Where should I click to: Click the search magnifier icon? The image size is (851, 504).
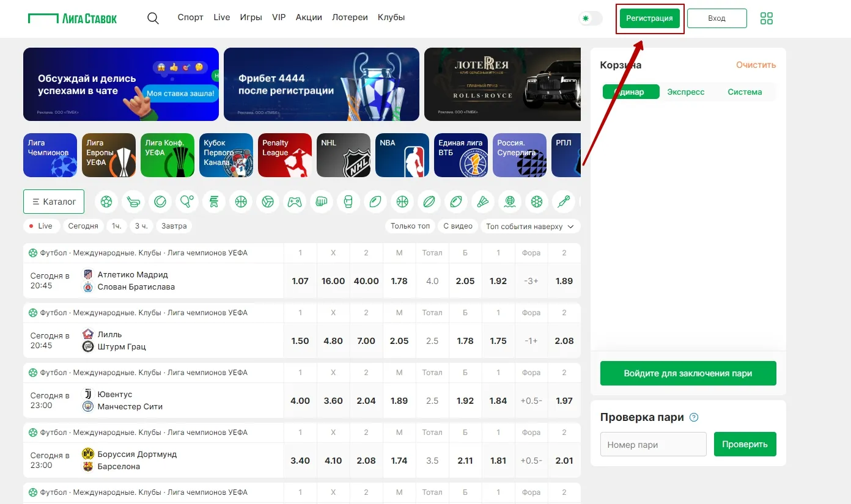click(153, 18)
